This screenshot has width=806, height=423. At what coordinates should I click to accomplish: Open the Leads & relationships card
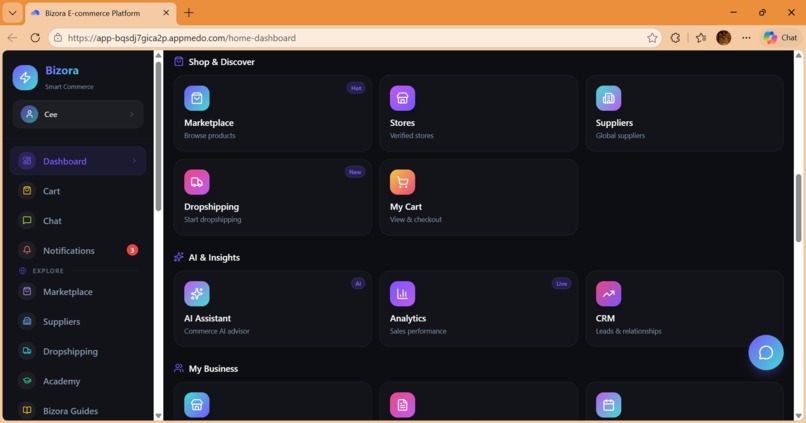(x=684, y=308)
